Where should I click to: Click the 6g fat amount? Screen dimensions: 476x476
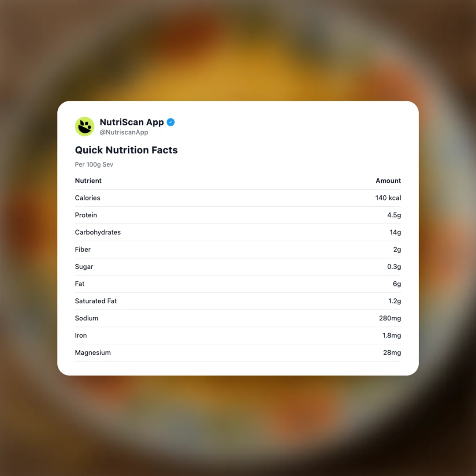(x=397, y=284)
